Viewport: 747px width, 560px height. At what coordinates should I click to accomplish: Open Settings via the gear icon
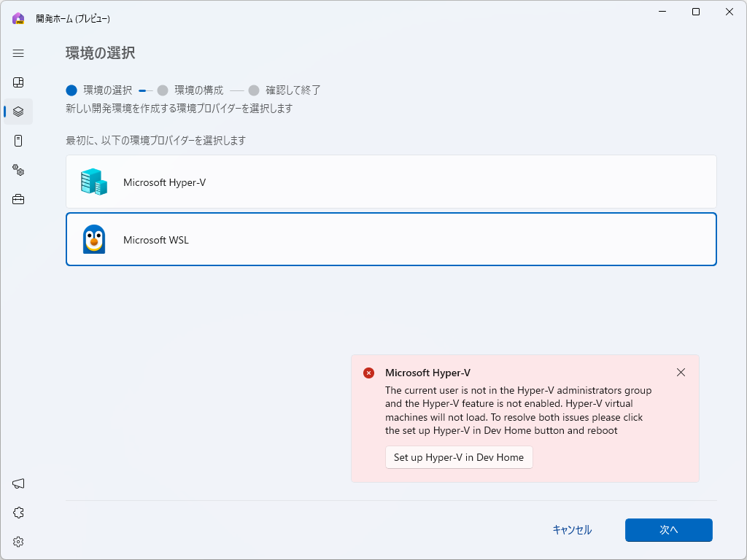(x=18, y=542)
